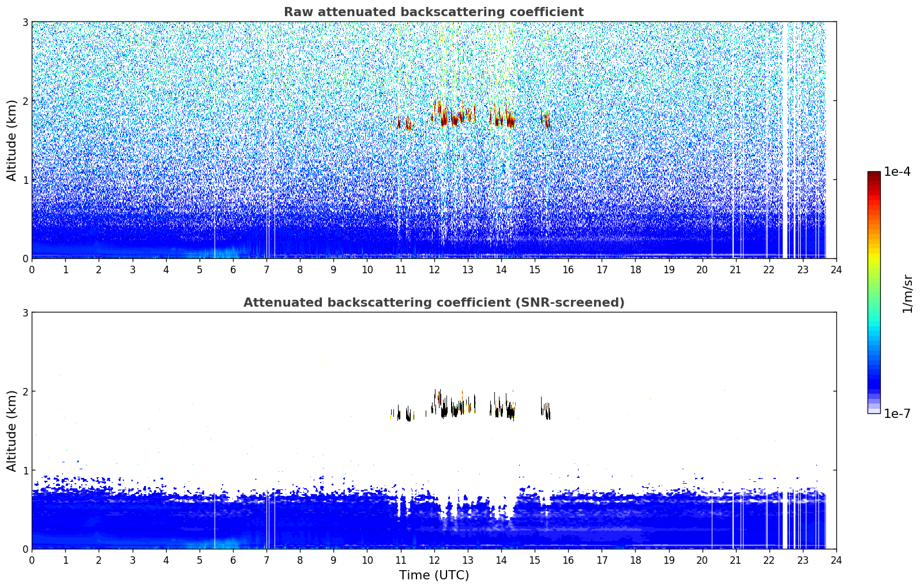Click the top plot's "Altitude (km)" label
This screenshot has height=588, width=920.
12,140
